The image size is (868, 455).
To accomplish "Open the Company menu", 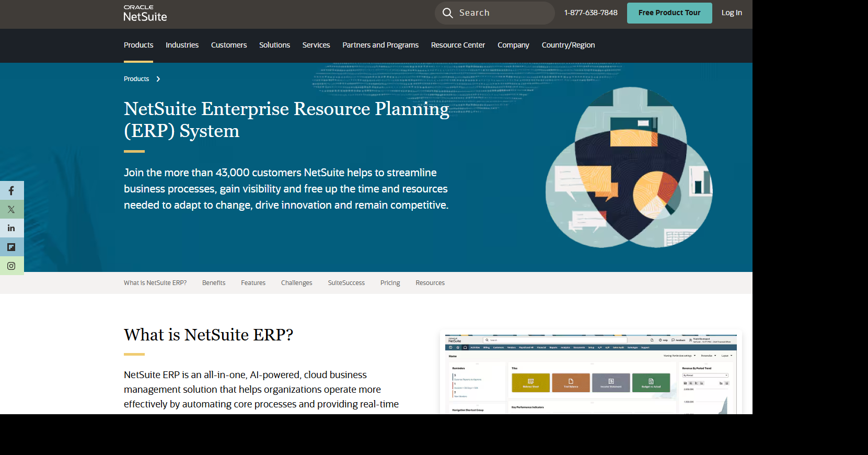I will pos(513,45).
